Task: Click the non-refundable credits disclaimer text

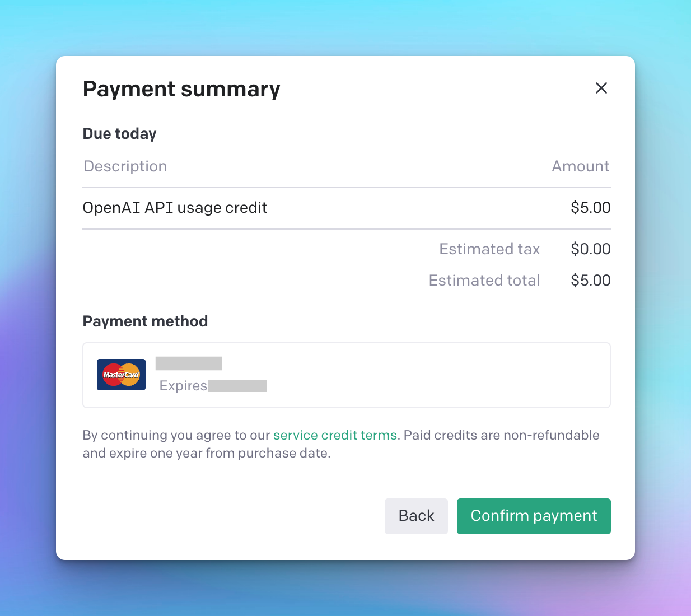Action: tap(501, 436)
